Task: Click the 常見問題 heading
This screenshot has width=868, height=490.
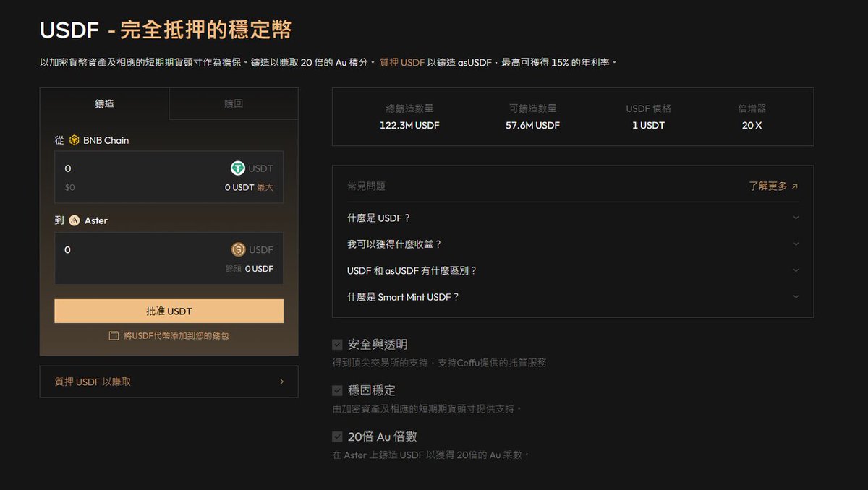Action: click(x=366, y=186)
